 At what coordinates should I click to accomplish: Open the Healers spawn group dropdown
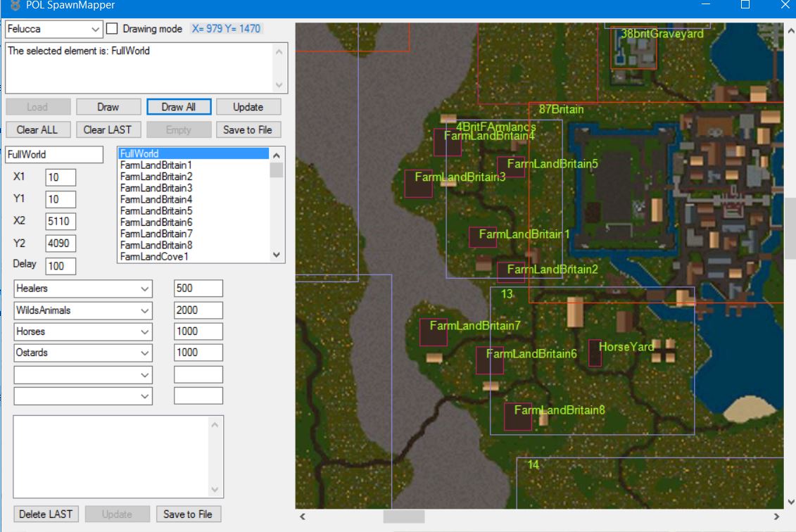[x=83, y=289]
